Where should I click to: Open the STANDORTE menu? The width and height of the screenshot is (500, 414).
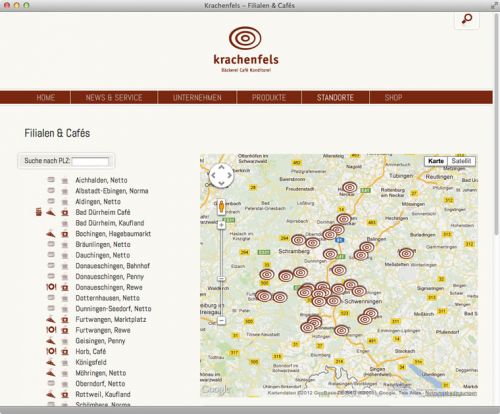[x=335, y=97]
